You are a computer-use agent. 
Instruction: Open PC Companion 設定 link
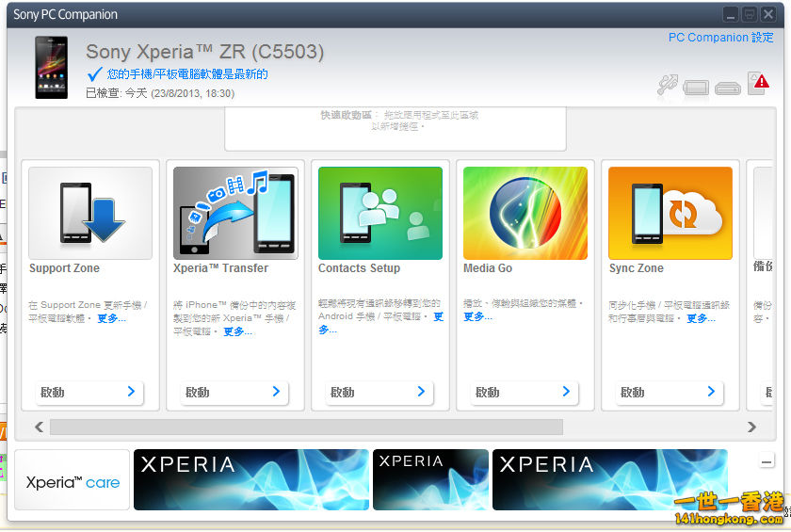coord(720,38)
